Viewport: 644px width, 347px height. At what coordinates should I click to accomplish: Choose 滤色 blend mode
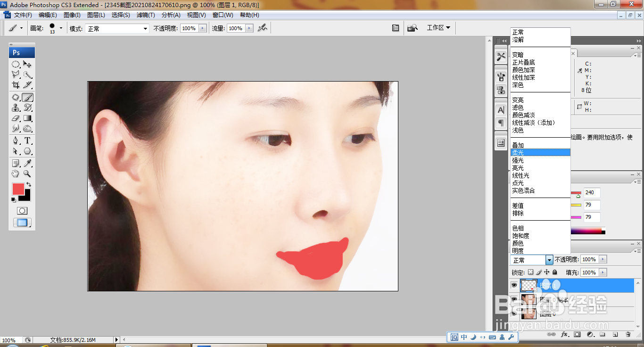540,107
